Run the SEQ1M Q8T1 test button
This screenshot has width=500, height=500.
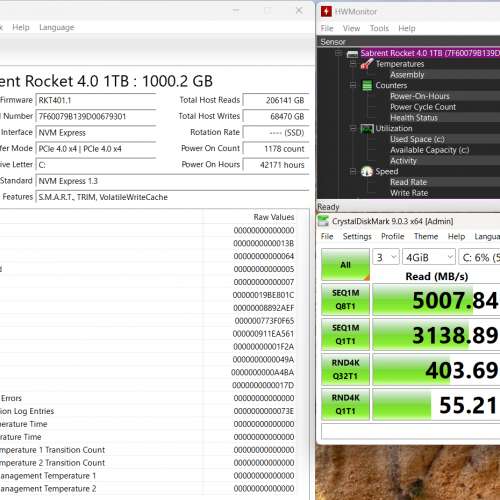click(x=345, y=299)
